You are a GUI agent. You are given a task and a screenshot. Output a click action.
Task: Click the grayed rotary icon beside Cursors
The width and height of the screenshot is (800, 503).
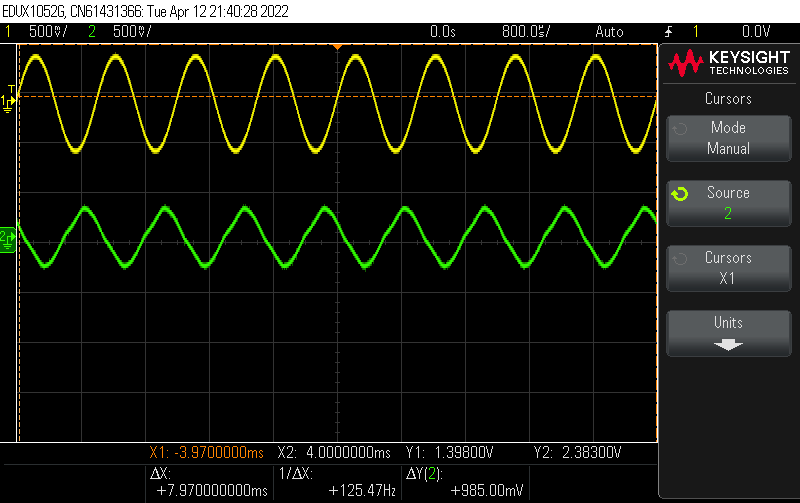coord(680,259)
